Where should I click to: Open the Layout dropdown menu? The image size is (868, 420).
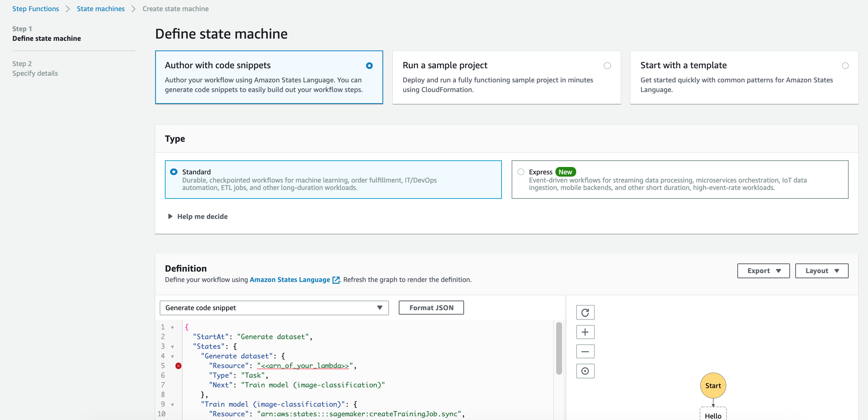pyautogui.click(x=822, y=271)
